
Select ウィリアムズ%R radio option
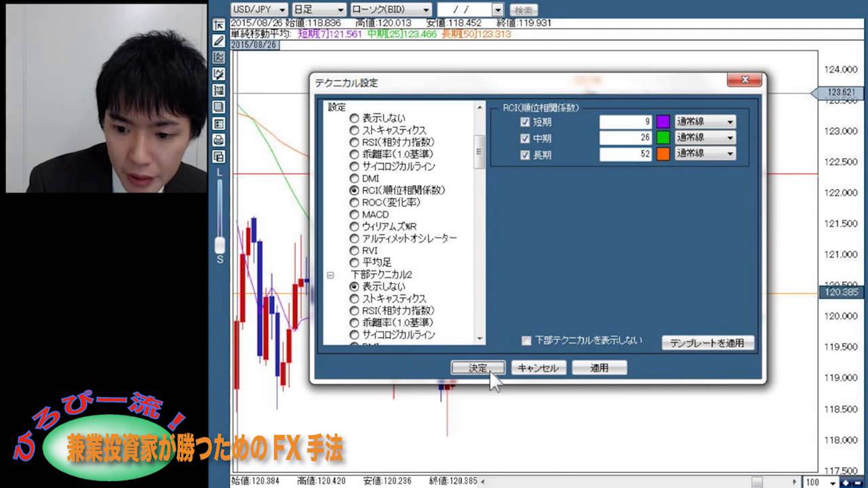[x=354, y=226]
